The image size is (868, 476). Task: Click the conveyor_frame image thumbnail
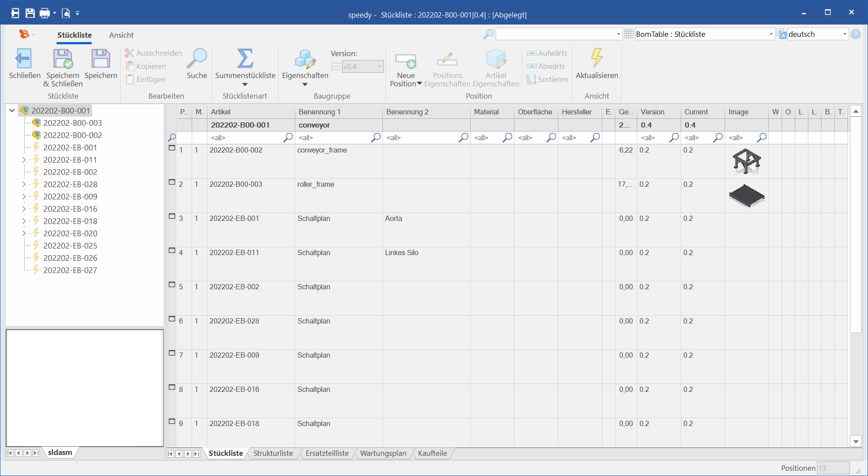[746, 161]
